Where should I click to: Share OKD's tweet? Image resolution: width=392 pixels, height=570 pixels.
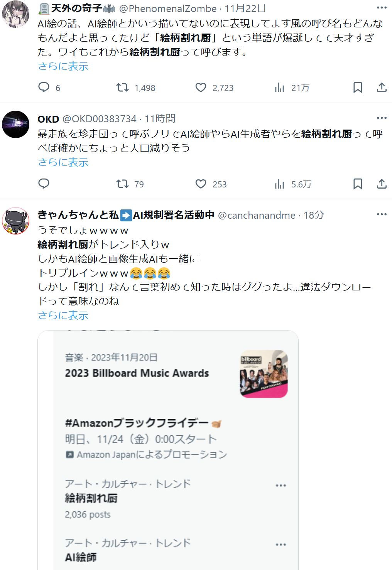click(x=382, y=184)
